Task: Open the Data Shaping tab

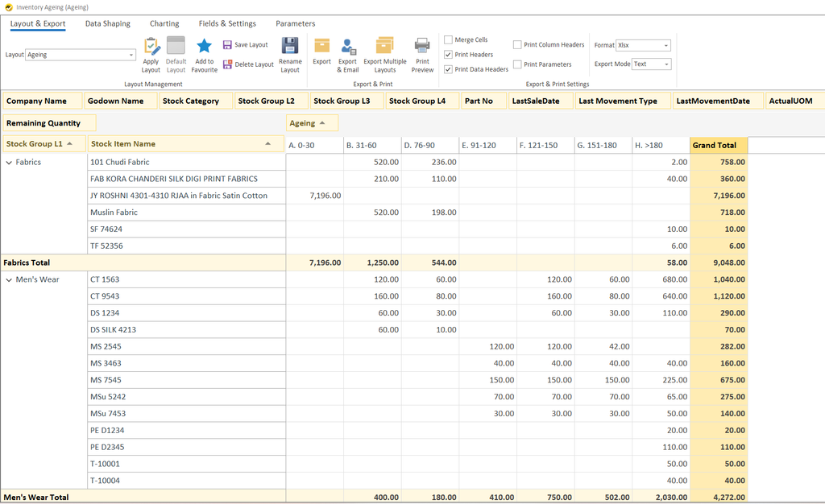Action: click(108, 23)
